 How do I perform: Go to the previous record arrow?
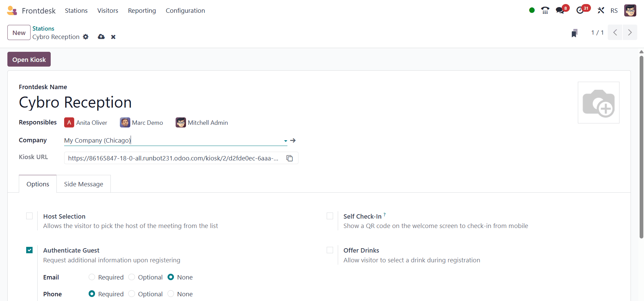[x=615, y=33]
